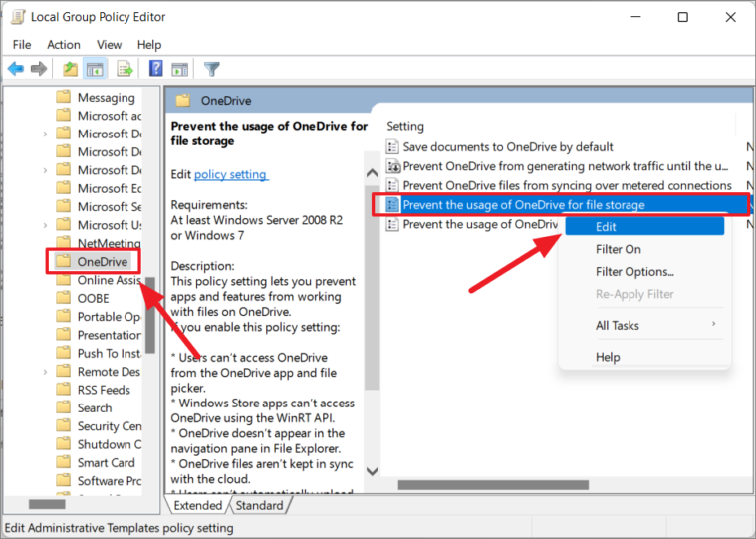Select the Microsoft Se… tree folder
The height and width of the screenshot is (539, 756).
pyautogui.click(x=109, y=206)
